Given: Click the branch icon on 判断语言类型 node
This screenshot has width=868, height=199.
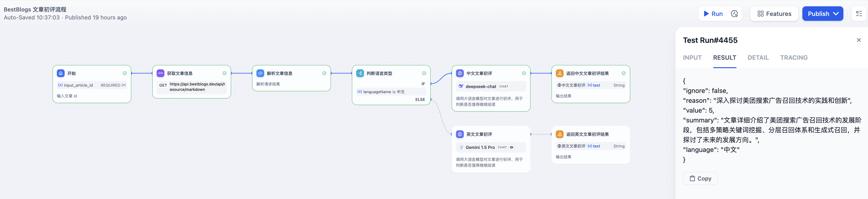Looking at the screenshot, I should coord(360,73).
